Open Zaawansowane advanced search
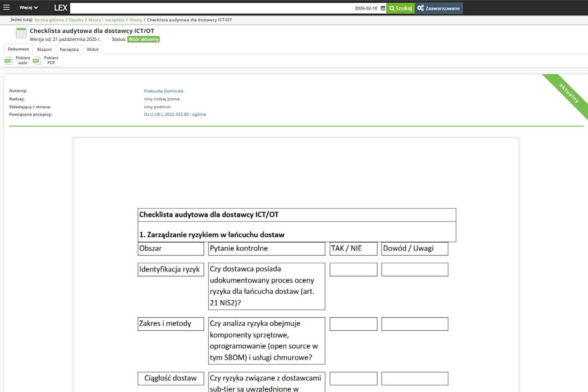This screenshot has width=588, height=392. 438,8
